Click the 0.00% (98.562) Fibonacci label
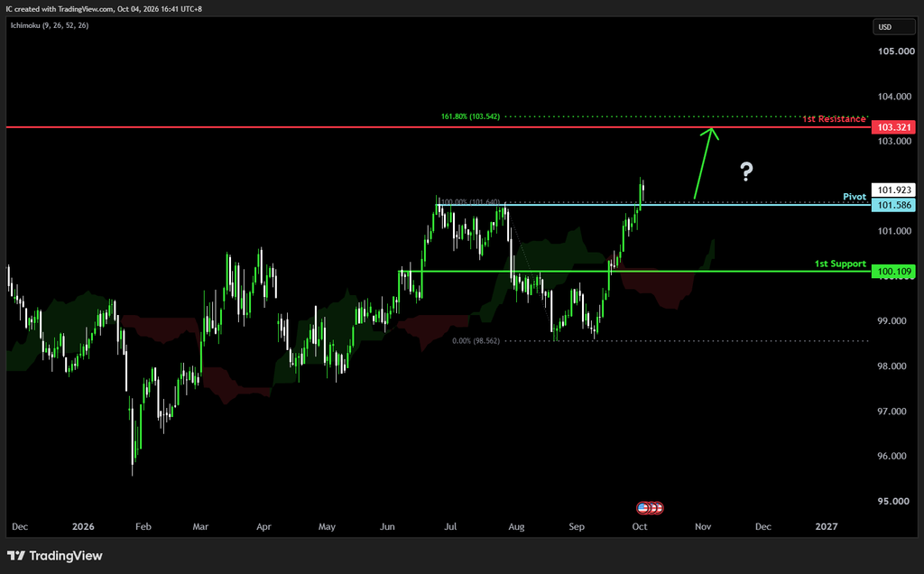This screenshot has width=924, height=574. [x=476, y=340]
